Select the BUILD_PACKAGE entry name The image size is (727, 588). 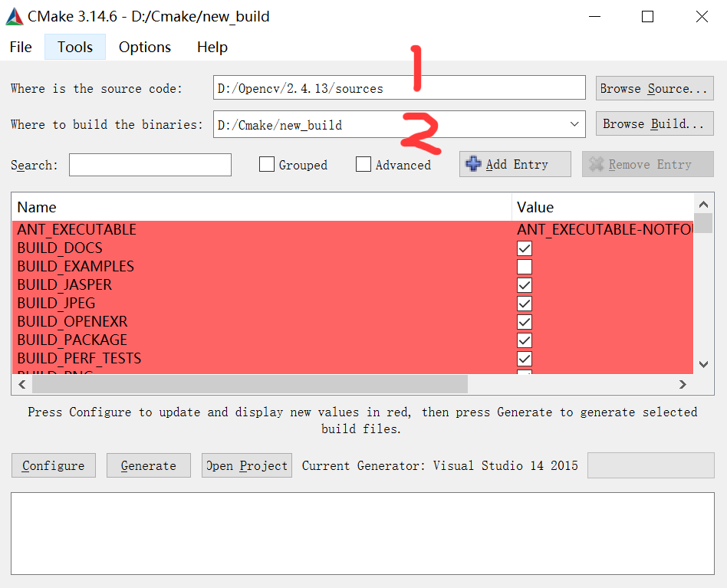coord(72,340)
